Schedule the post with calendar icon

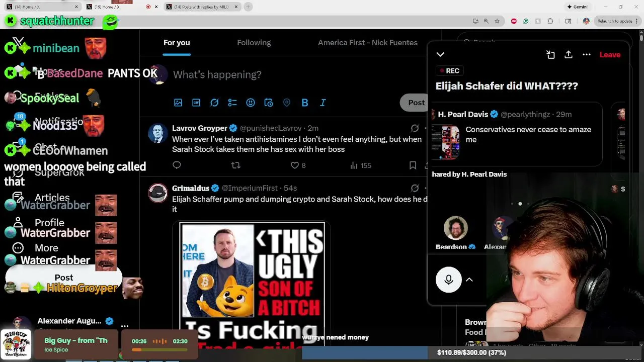pyautogui.click(x=269, y=103)
